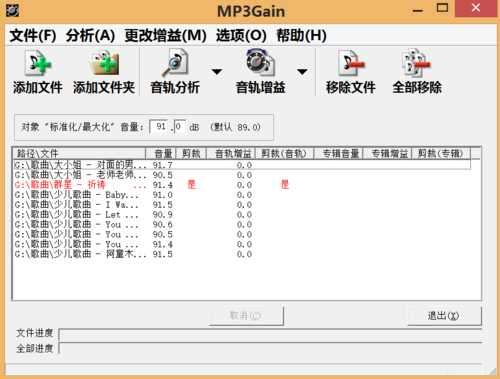Click the red clipping mark in 剪辑 column
The width and height of the screenshot is (500, 379).
click(x=192, y=184)
